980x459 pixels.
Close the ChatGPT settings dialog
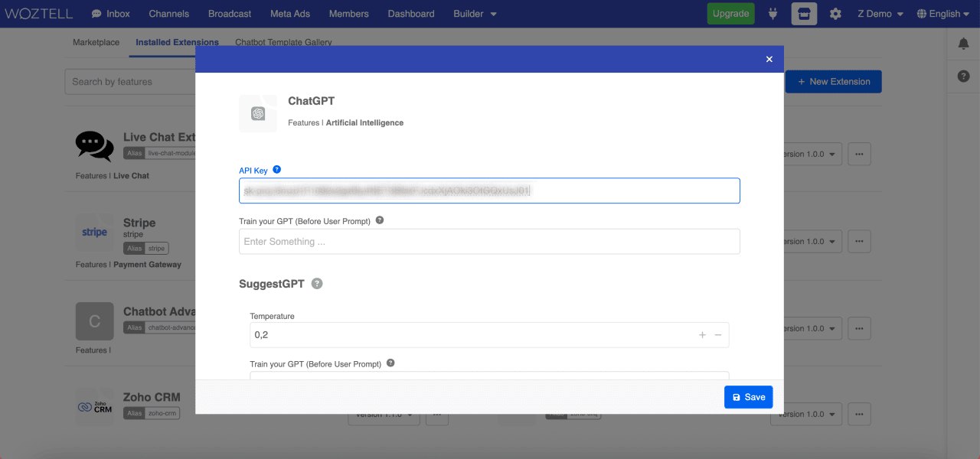[x=769, y=59]
